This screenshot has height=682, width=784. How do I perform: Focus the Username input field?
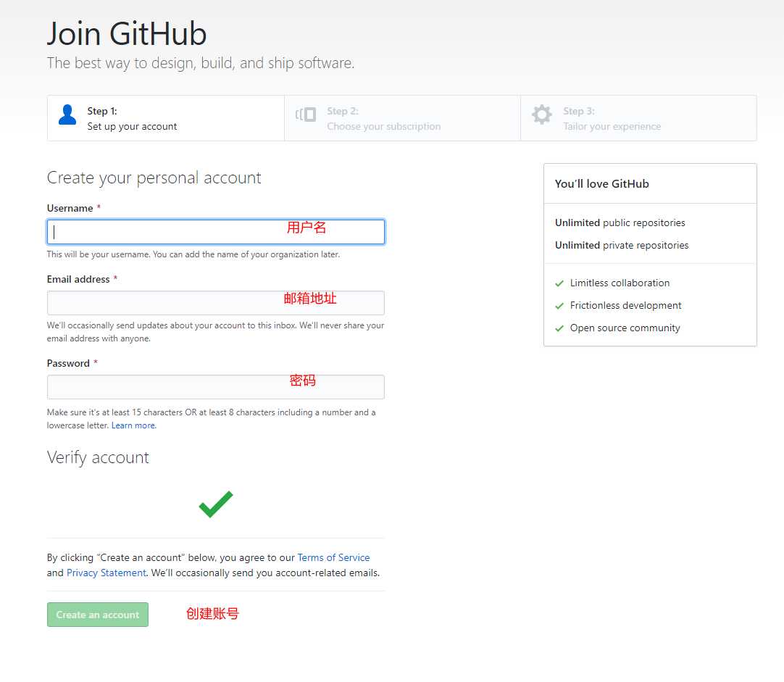tap(216, 232)
